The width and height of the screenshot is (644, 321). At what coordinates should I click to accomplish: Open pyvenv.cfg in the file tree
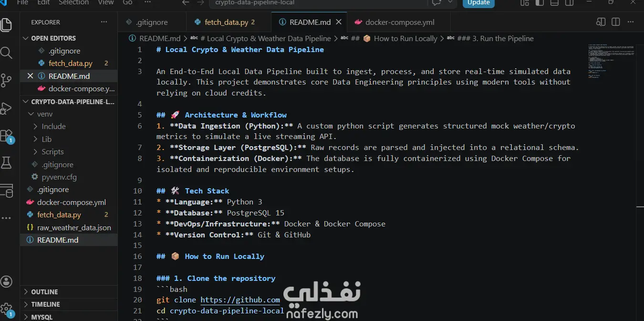coord(59,177)
